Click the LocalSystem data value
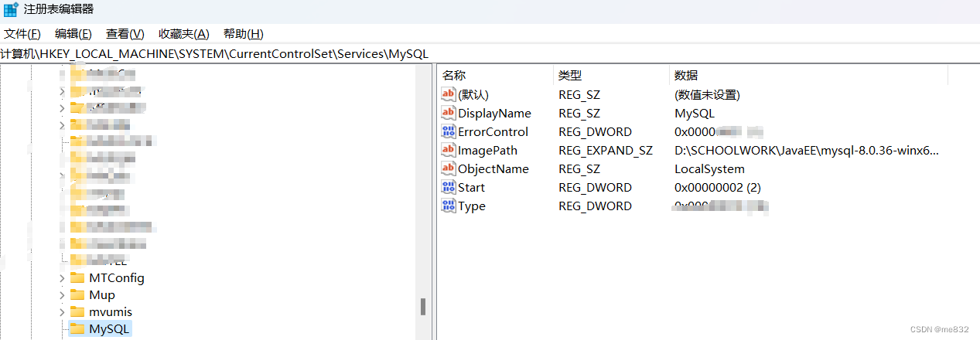This screenshot has height=340, width=980. point(709,168)
